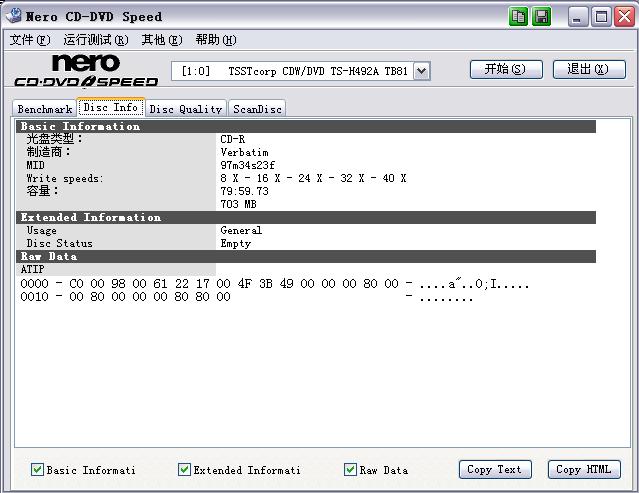Image resolution: width=639 pixels, height=493 pixels.
Task: Click the Verbatim manufacturer value
Action: (x=245, y=152)
